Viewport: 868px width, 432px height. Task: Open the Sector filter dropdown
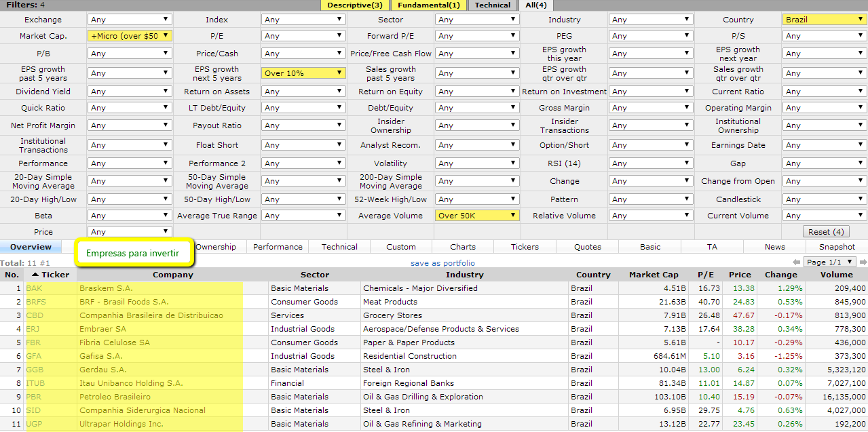tap(476, 20)
